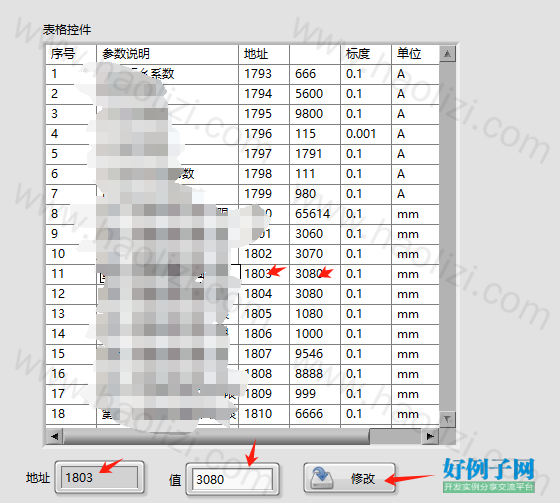560x503 pixels.
Task: Select the value cell 65614
Action: [315, 214]
